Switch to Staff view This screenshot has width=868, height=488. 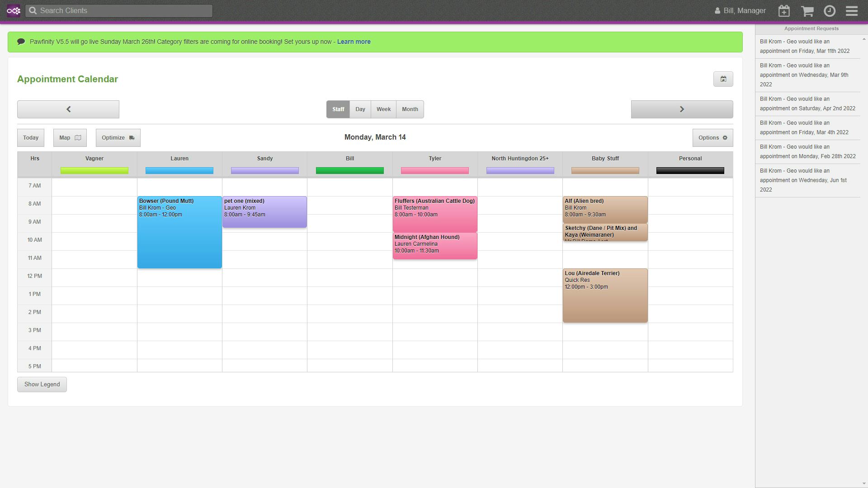click(x=338, y=109)
